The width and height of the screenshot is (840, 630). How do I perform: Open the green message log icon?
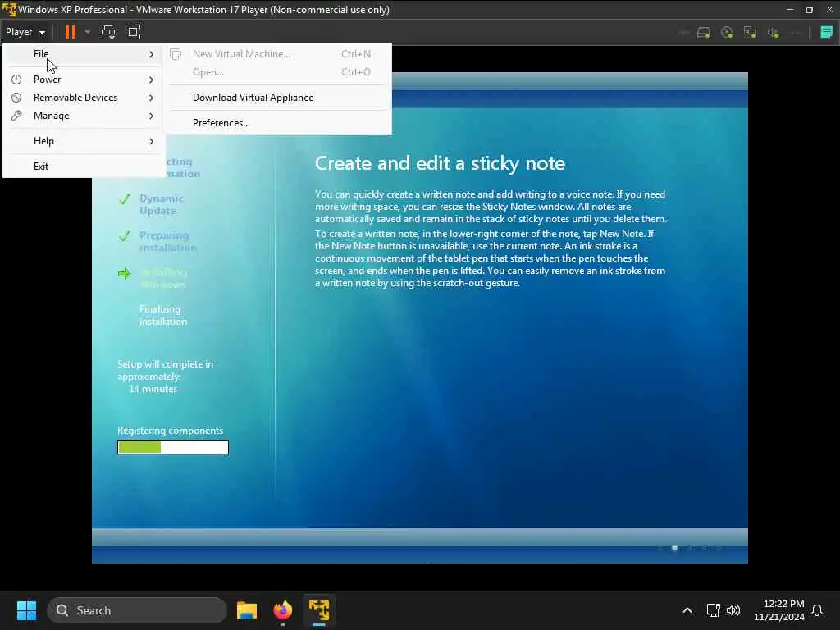pyautogui.click(x=827, y=32)
